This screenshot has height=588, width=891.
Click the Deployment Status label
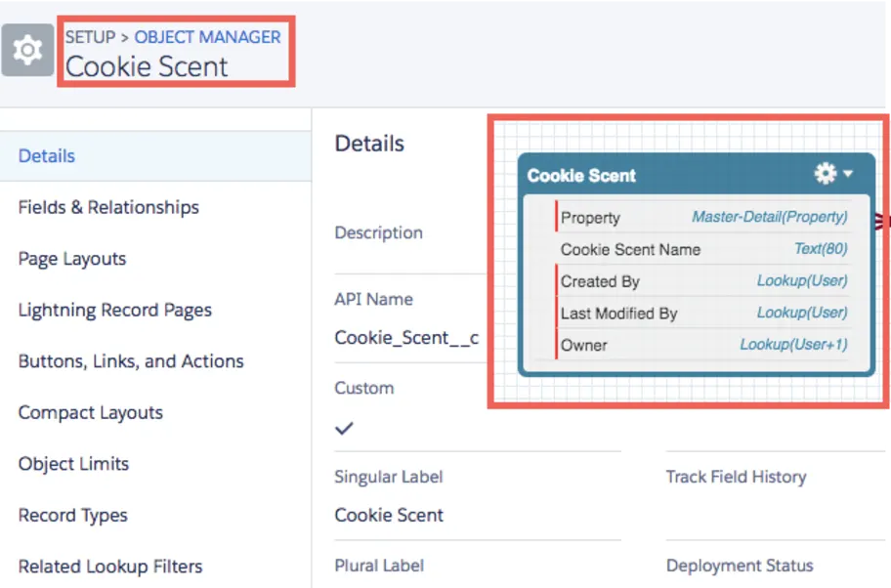coord(740,566)
